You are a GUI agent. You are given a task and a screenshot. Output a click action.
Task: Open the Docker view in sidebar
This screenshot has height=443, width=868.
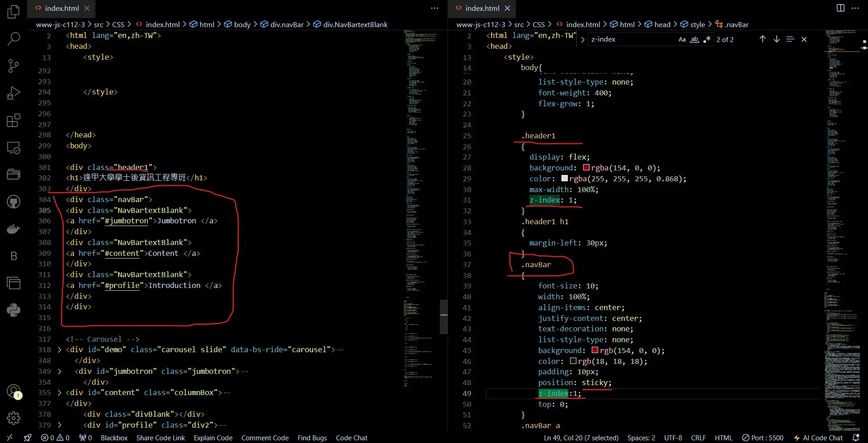tap(14, 229)
